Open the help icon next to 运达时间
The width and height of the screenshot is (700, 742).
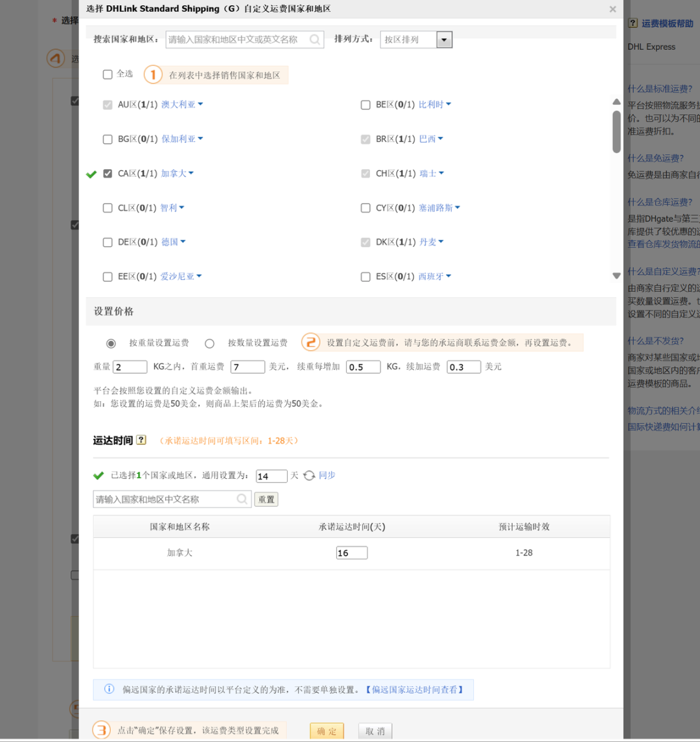pos(142,440)
